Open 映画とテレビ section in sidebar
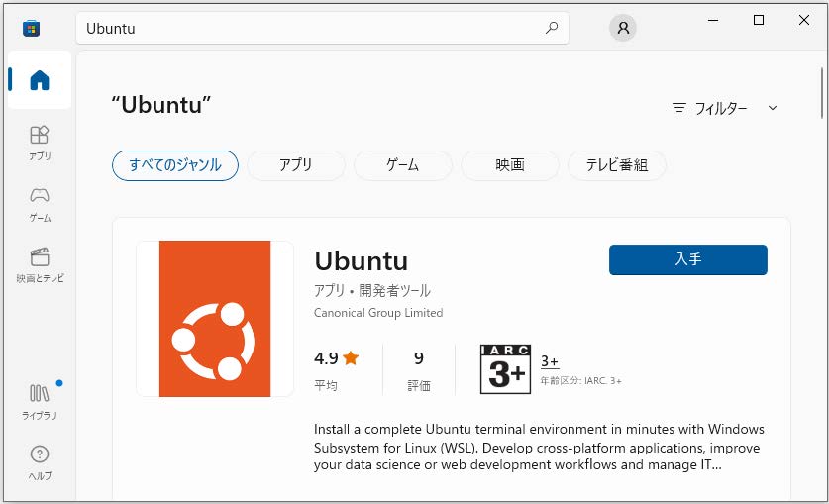 40,265
